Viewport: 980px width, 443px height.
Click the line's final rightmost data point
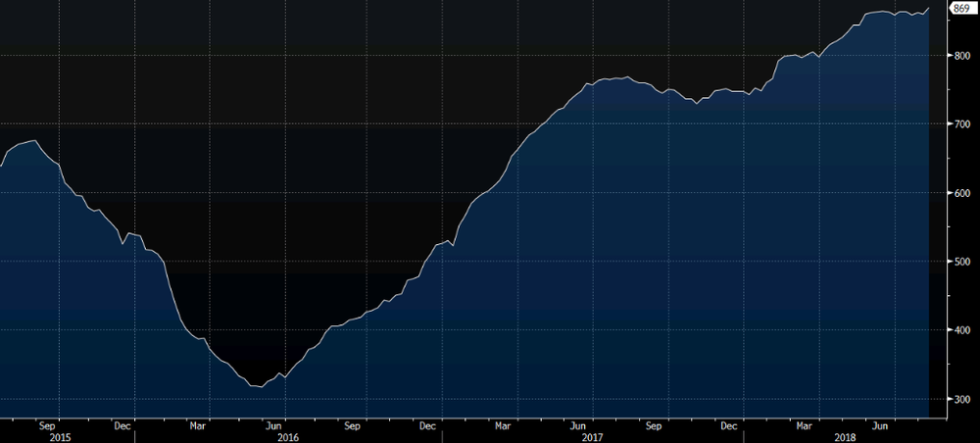point(929,9)
